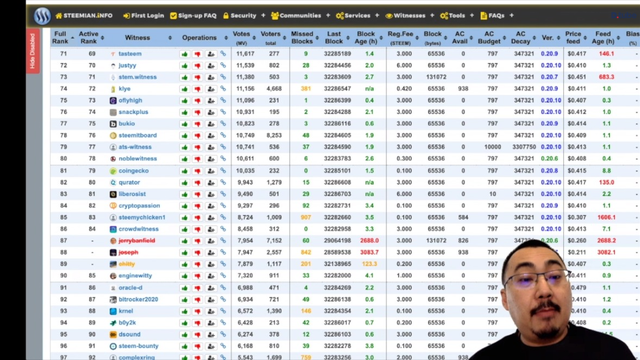Open the cryptopassion witness link

[139, 206]
